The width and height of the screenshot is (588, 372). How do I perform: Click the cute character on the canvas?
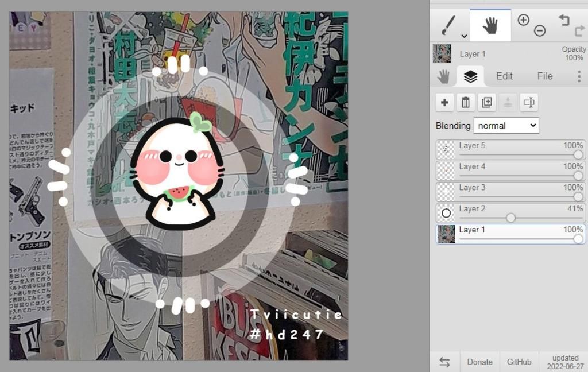tap(177, 172)
